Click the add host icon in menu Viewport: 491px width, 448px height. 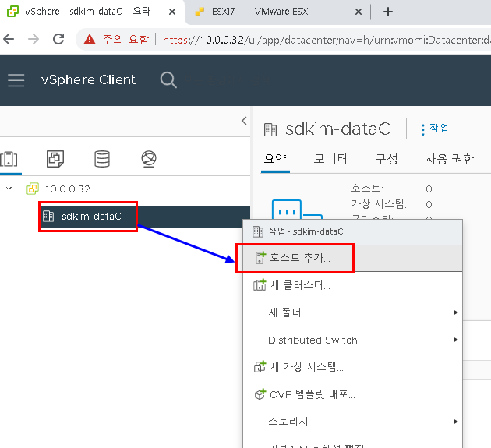point(260,258)
